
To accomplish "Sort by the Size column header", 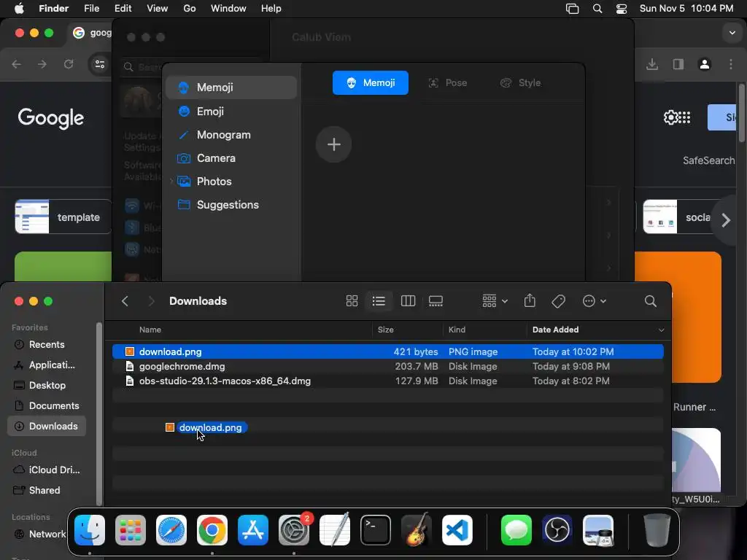I will click(x=386, y=330).
